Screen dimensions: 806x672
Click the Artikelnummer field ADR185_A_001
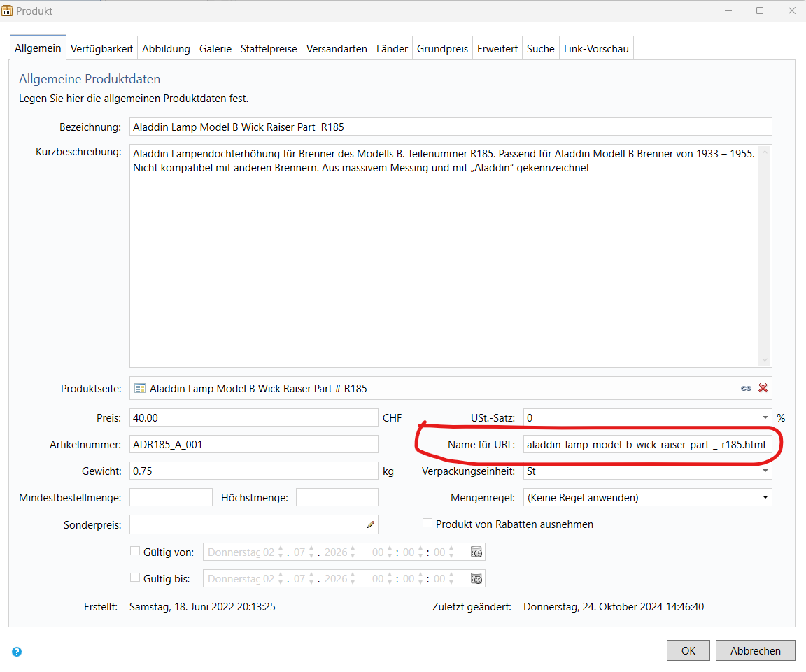pos(254,445)
